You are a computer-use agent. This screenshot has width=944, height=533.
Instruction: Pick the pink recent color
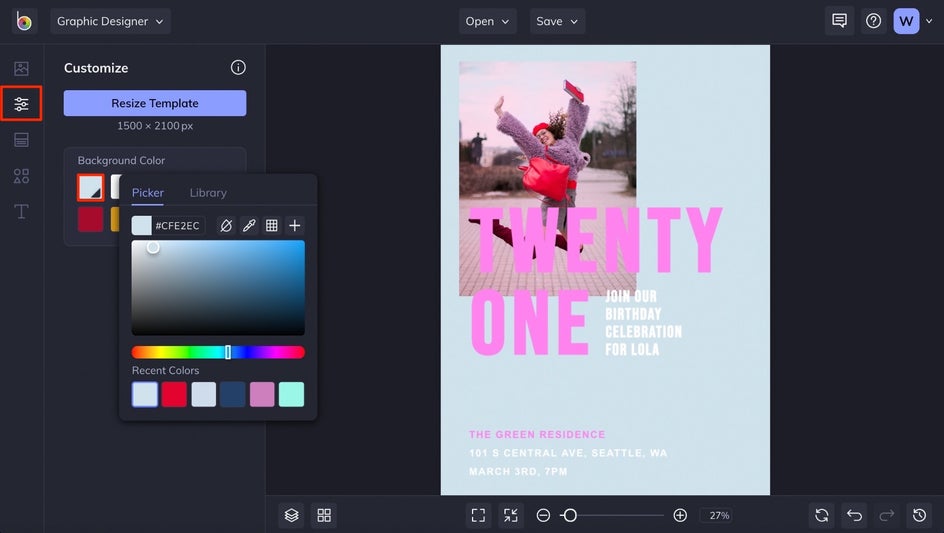coord(262,394)
